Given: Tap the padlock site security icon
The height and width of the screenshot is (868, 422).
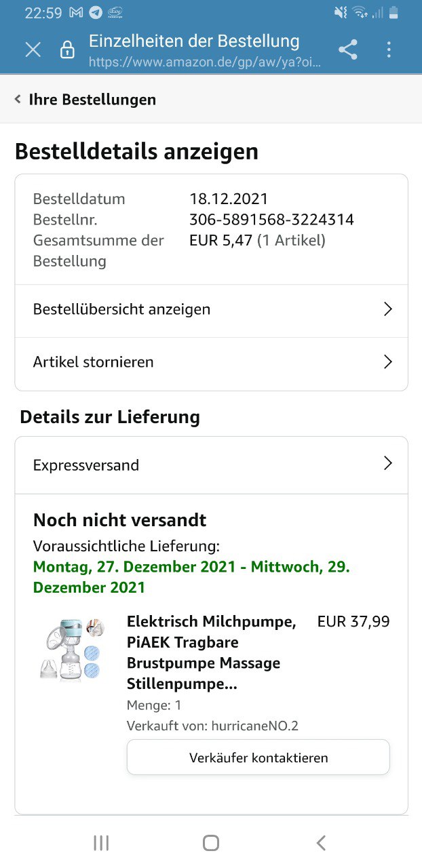Looking at the screenshot, I should pyautogui.click(x=67, y=50).
